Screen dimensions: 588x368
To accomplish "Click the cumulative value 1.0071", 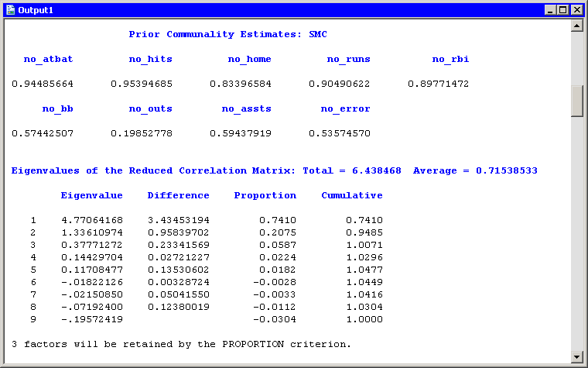I will click(364, 245).
